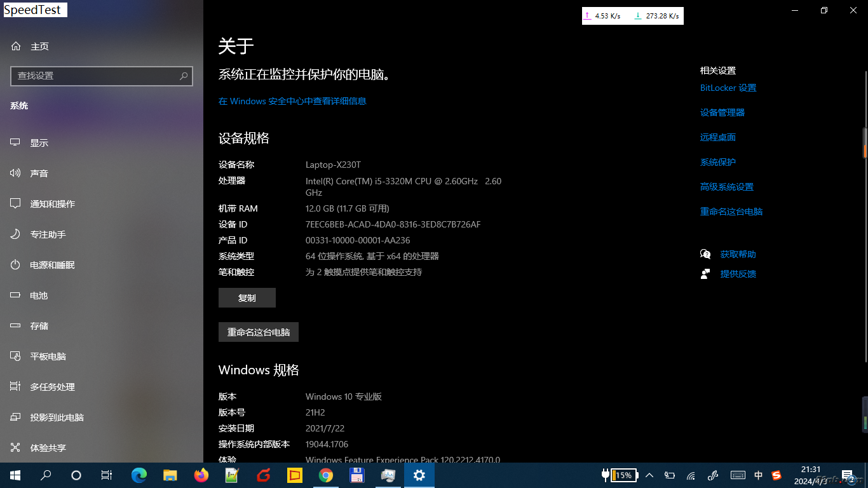This screenshot has height=488, width=868.
Task: Open the Device Manager link
Action: 722,112
